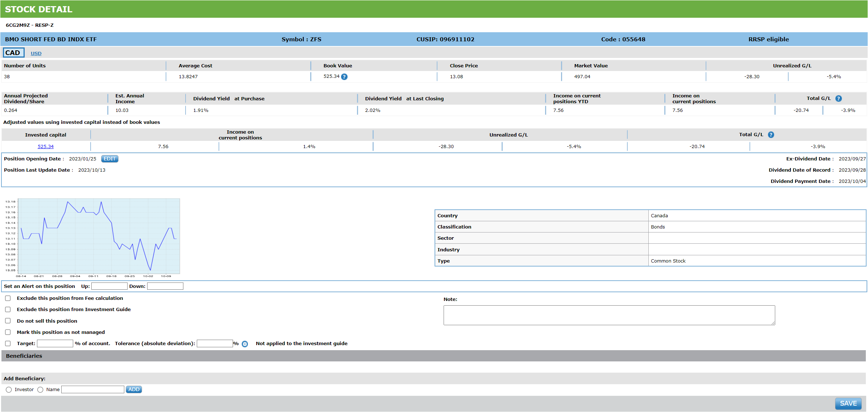Switch to the CAD currency tab
Image resolution: width=868 pixels, height=415 pixels.
click(x=13, y=53)
